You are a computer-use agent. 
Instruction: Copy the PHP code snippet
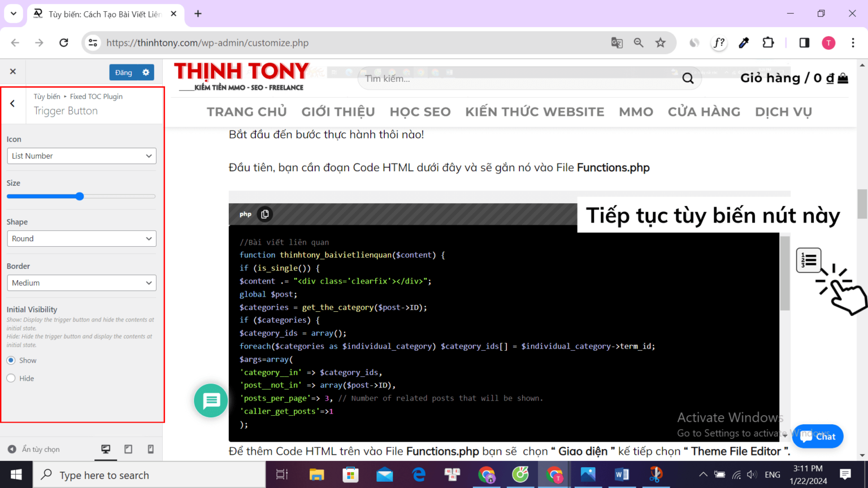click(264, 214)
